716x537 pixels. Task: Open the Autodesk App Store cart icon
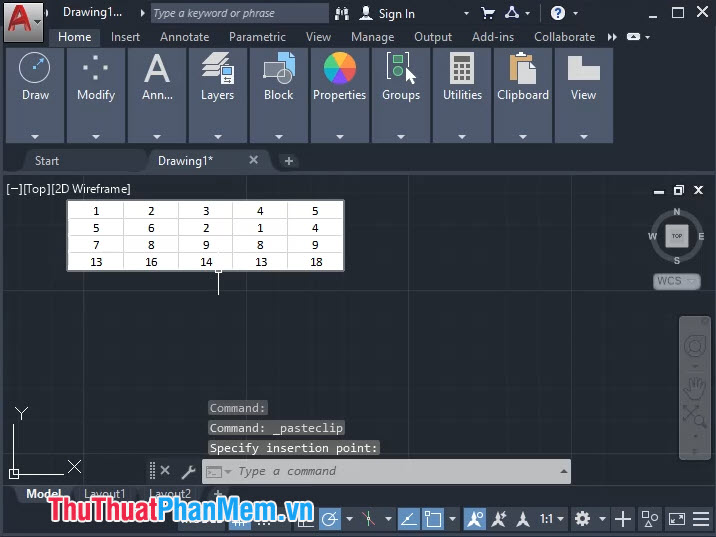coord(488,13)
